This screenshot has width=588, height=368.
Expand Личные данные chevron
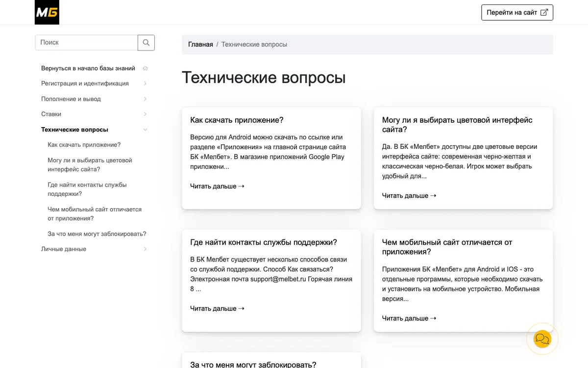coord(145,249)
